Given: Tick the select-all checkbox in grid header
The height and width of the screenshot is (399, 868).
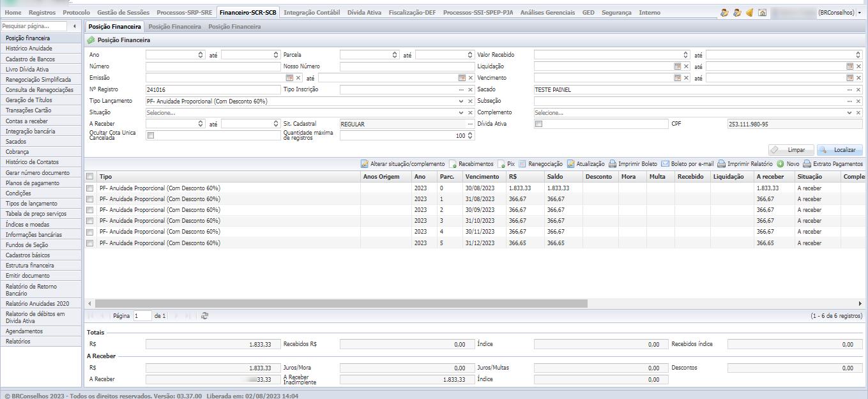Looking at the screenshot, I should tap(89, 177).
